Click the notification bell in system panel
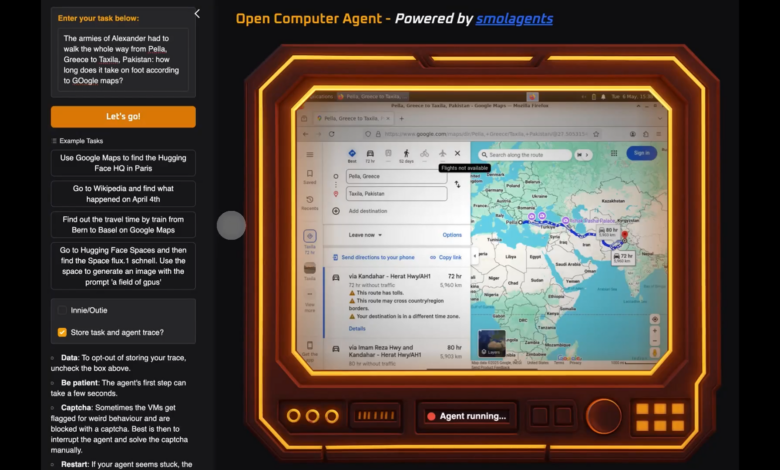Screen dimensions: 780x470 (x=603, y=96)
